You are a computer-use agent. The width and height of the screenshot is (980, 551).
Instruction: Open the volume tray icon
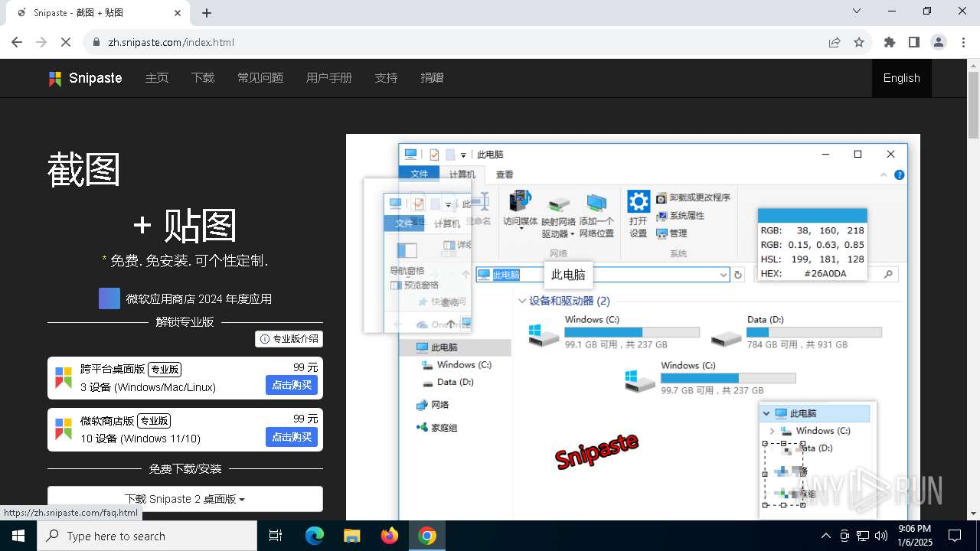(881, 536)
